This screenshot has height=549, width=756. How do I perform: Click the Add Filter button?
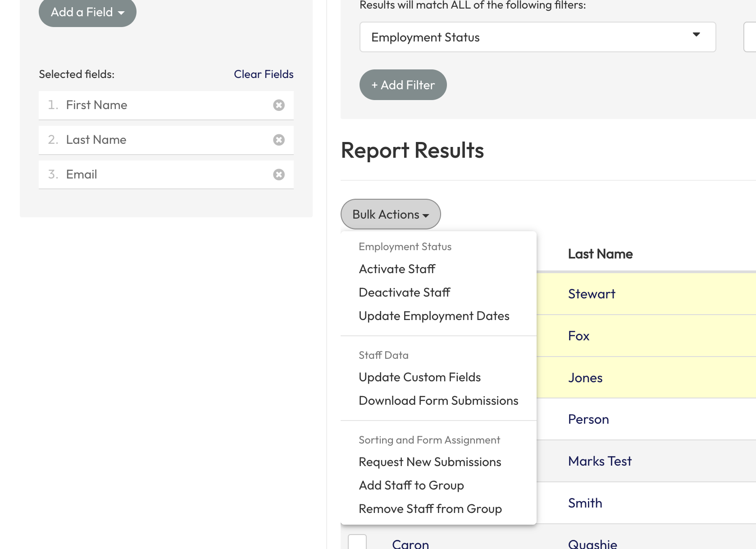pyautogui.click(x=403, y=84)
